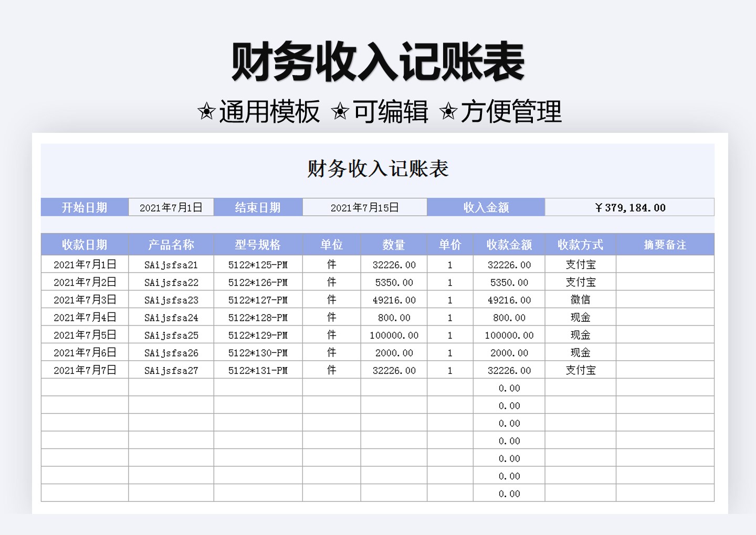
Task: Select the 型号规格 column header
Action: (x=258, y=244)
